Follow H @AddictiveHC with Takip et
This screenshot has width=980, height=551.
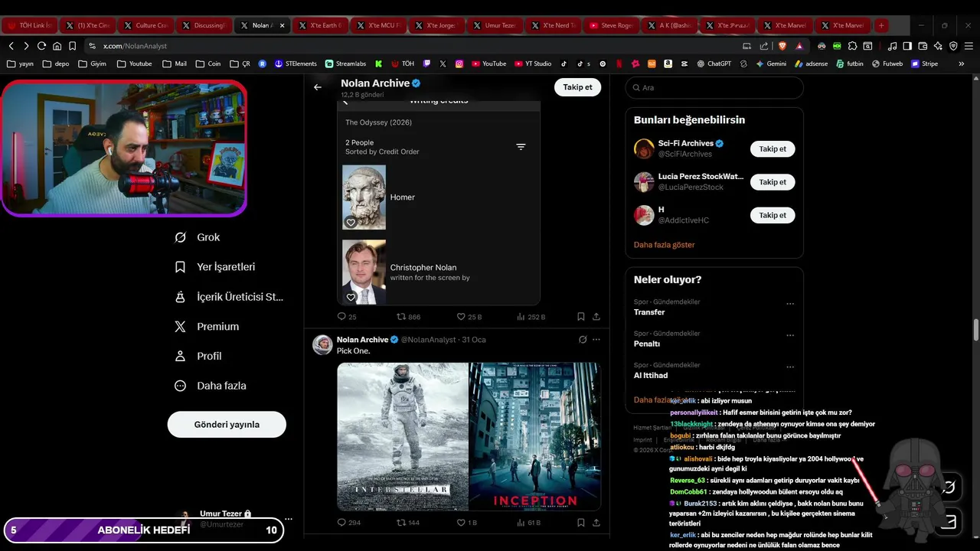(773, 215)
